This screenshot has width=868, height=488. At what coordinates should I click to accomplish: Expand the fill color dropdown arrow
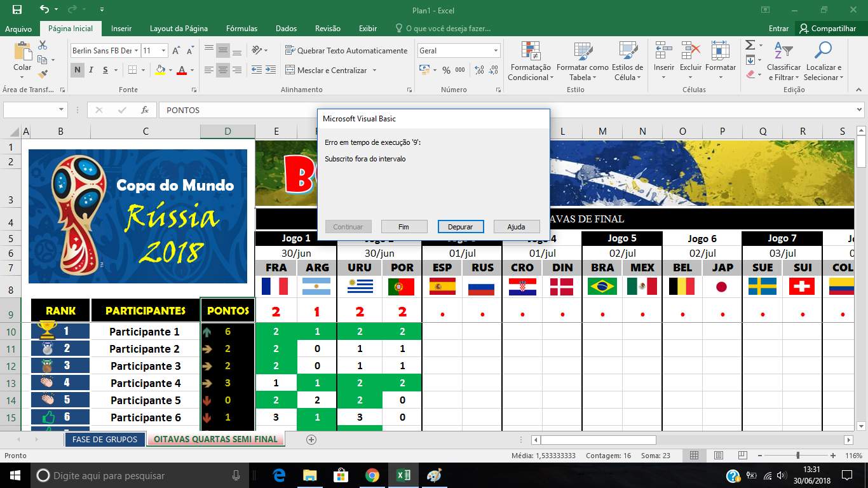172,70
